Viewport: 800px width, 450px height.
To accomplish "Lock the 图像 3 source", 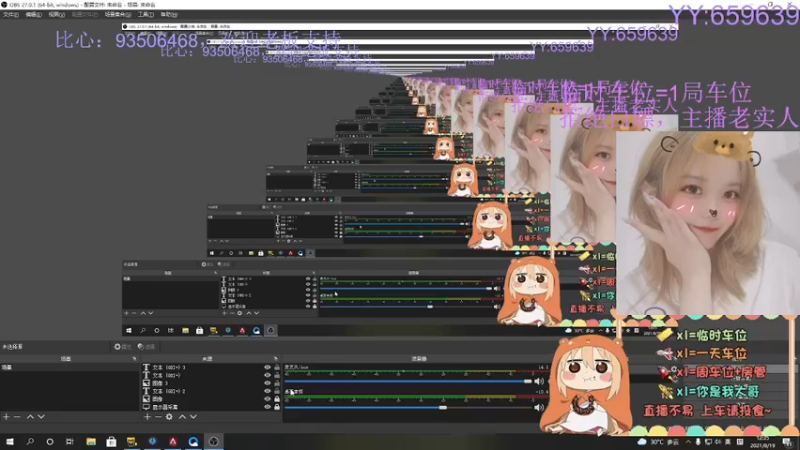I will click(277, 383).
